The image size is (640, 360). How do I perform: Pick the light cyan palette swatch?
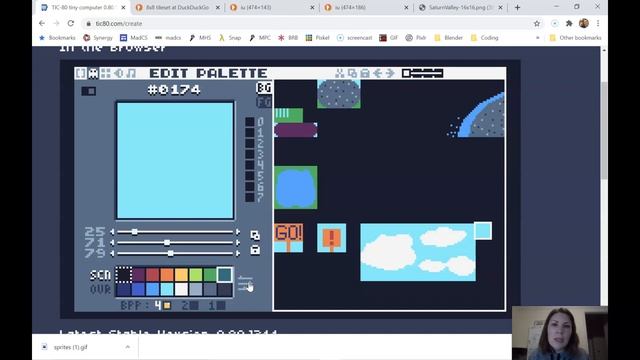tap(167, 289)
